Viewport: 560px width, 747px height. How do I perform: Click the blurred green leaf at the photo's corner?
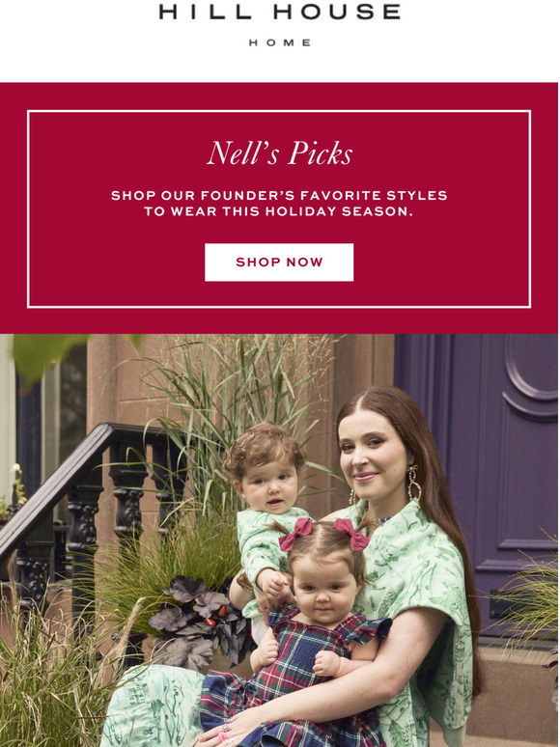[47, 355]
